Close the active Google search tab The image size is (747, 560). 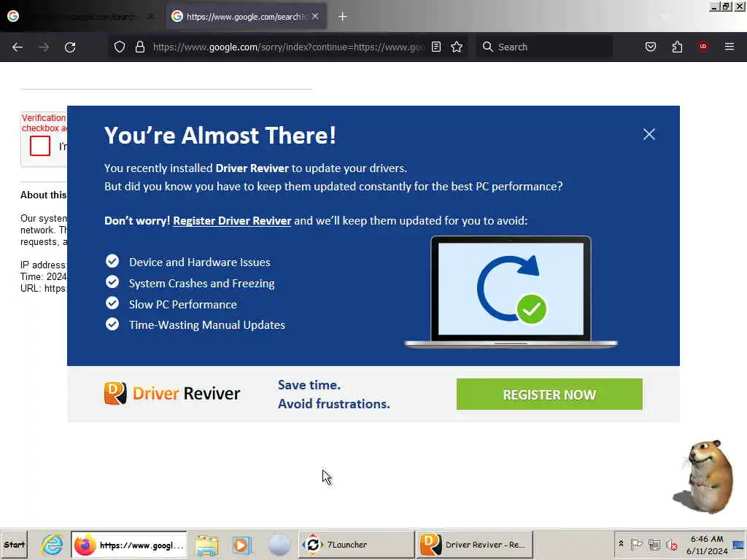pyautogui.click(x=315, y=16)
